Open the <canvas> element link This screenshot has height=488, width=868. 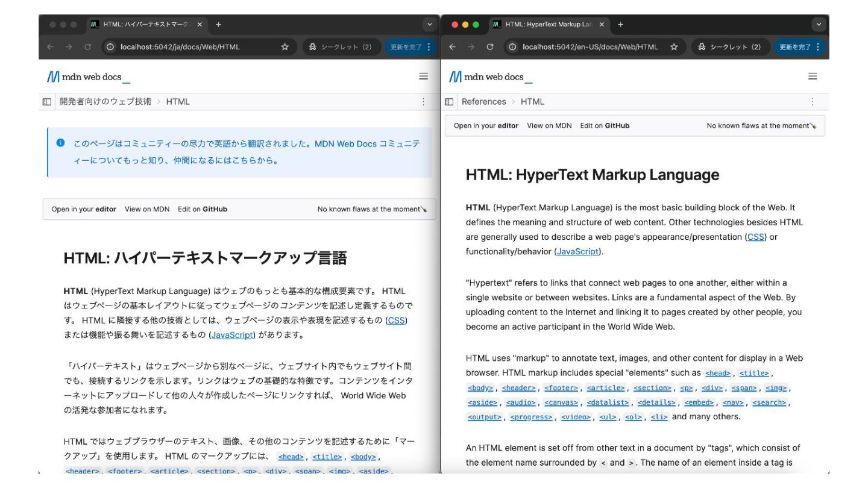click(561, 402)
